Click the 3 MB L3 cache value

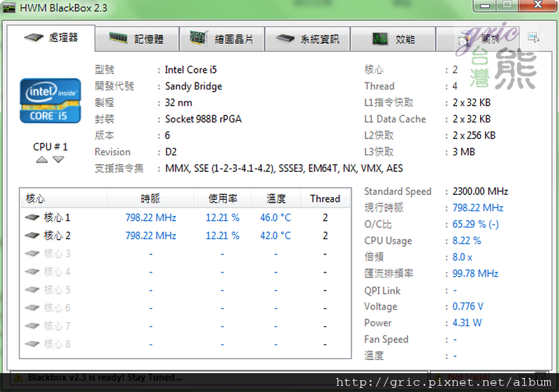(x=464, y=152)
